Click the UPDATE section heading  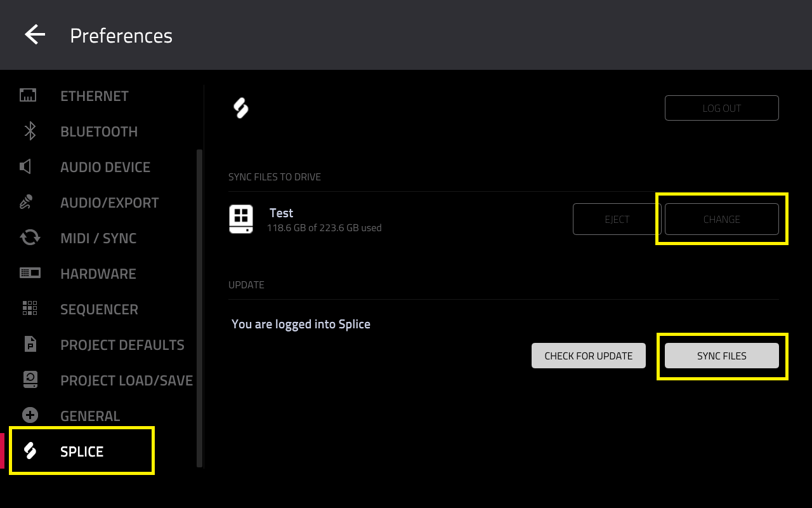click(246, 284)
